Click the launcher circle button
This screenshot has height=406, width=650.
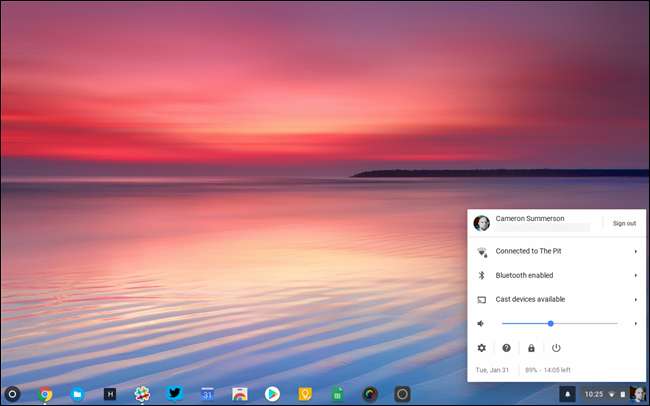(x=13, y=394)
